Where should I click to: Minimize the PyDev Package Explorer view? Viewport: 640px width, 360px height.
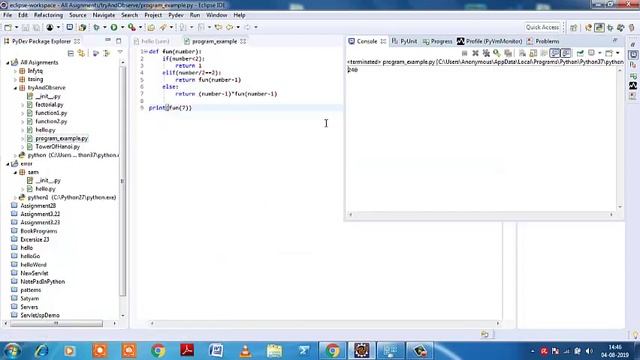pos(108,40)
